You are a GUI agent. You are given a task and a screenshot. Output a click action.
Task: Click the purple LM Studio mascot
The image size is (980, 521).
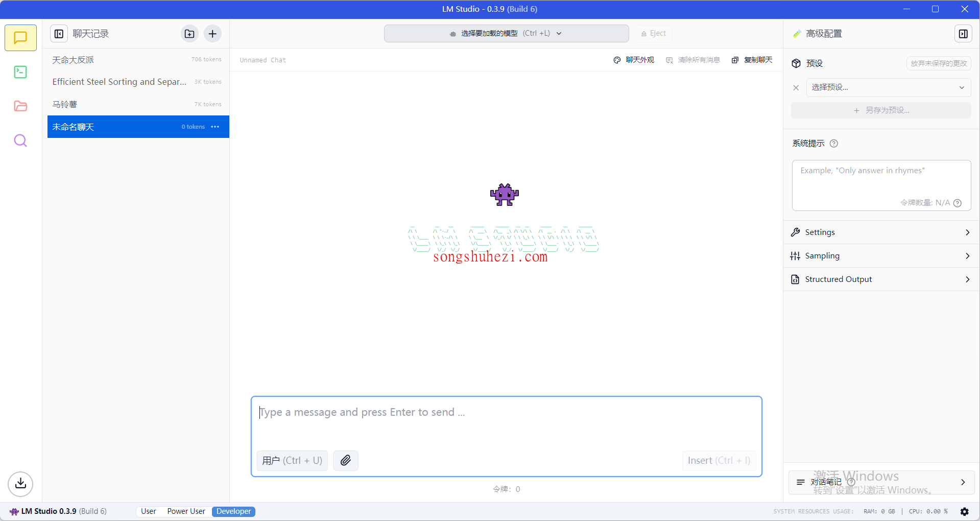505,195
